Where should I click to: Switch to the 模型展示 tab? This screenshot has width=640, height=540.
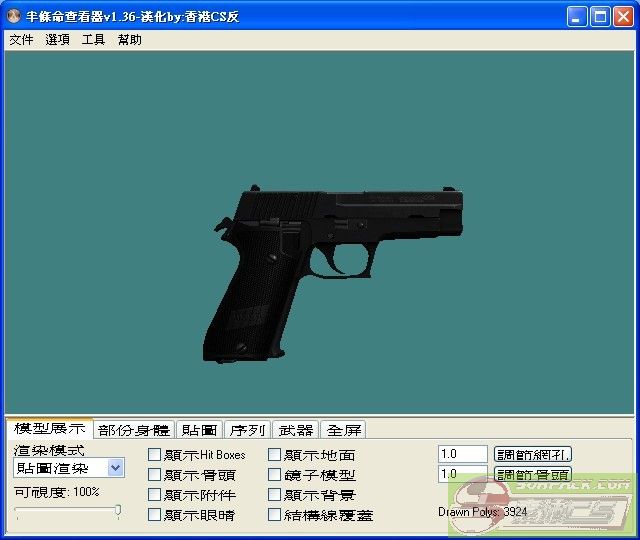(49, 428)
